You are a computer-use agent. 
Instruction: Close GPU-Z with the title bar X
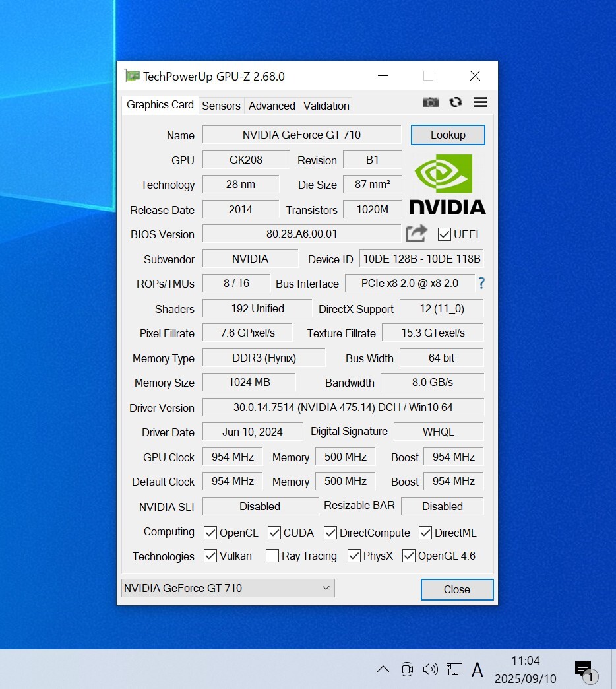[475, 76]
